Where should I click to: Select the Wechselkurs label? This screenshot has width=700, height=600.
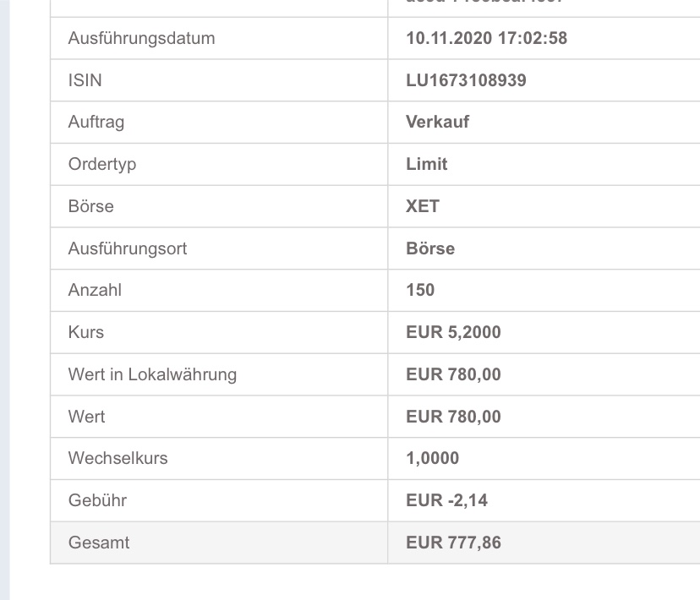(118, 458)
